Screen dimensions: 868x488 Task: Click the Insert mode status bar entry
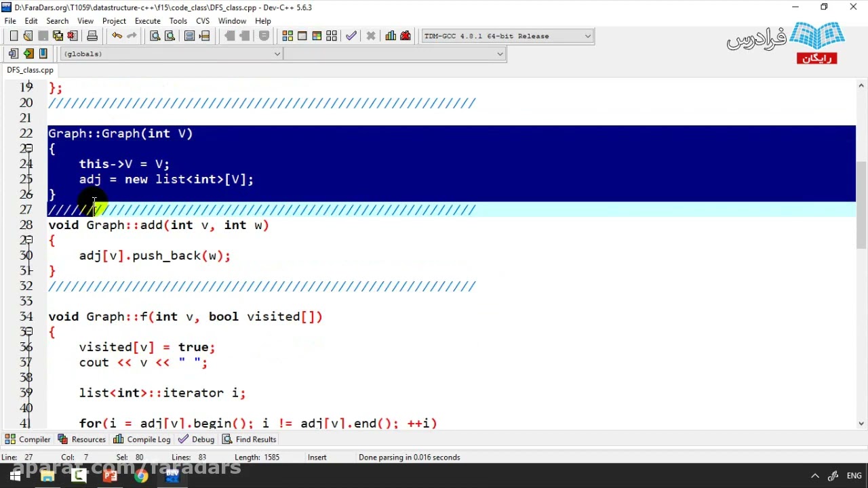pos(317,457)
